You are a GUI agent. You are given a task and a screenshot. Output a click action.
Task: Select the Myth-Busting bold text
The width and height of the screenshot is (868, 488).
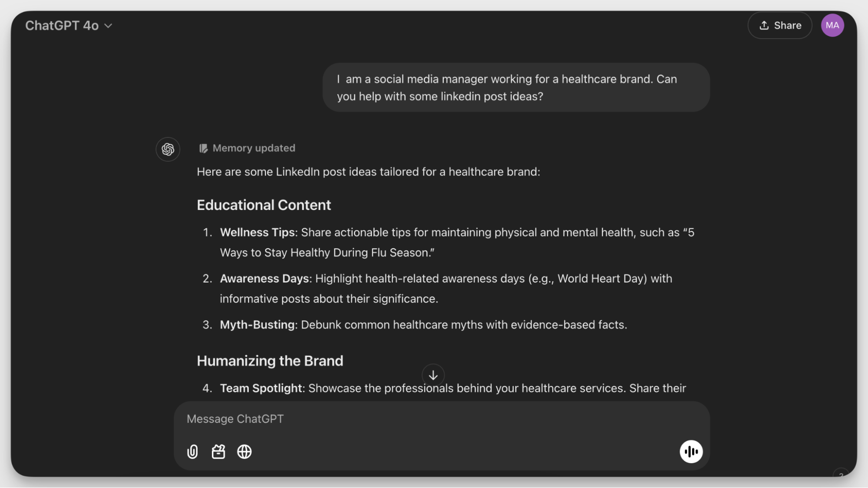pos(257,325)
